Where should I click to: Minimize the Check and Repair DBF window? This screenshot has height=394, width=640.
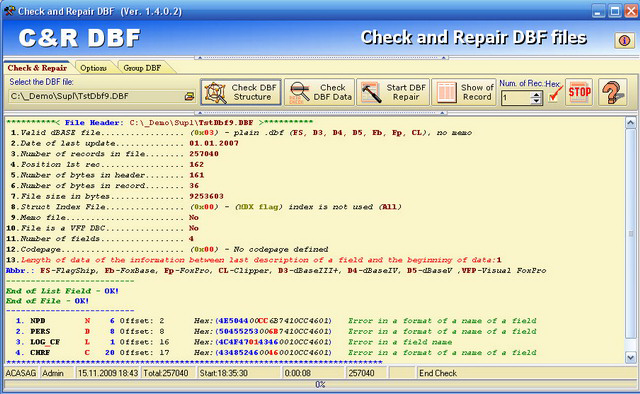pyautogui.click(x=598, y=11)
